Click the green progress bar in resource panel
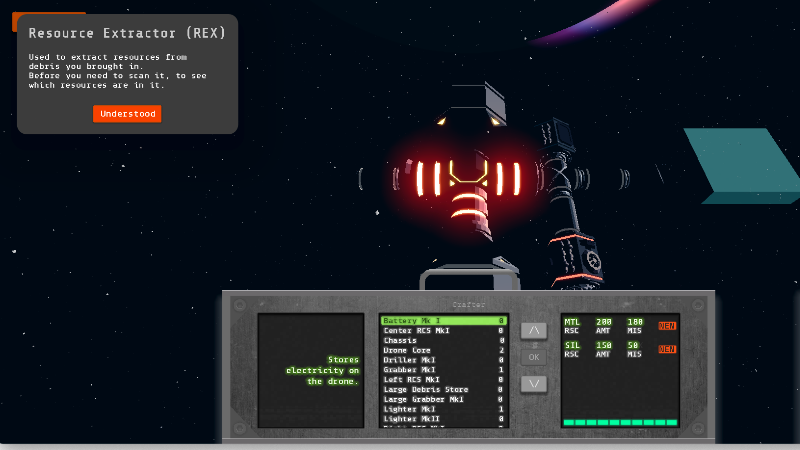The height and width of the screenshot is (450, 800). [620, 423]
